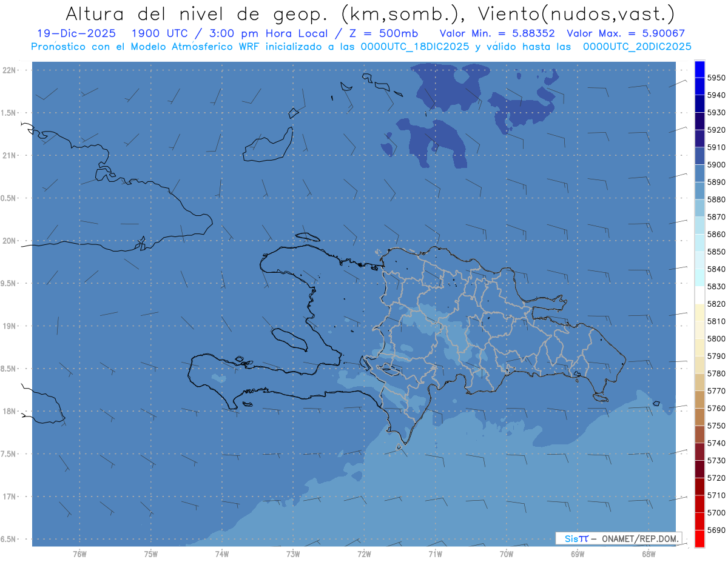Click the '69W' longitude axis label
Viewport: 728px width, 562px height.
pos(577,554)
